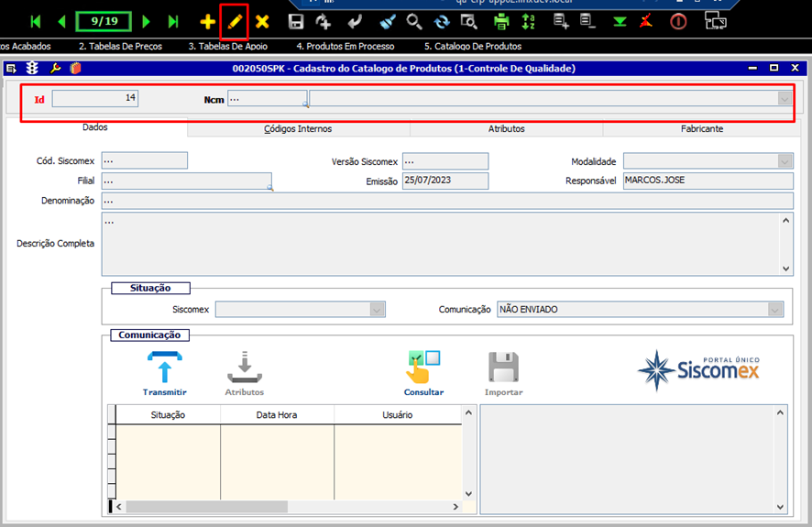Click the undo curved arrow icon
This screenshot has height=527, width=812.
[x=356, y=22]
